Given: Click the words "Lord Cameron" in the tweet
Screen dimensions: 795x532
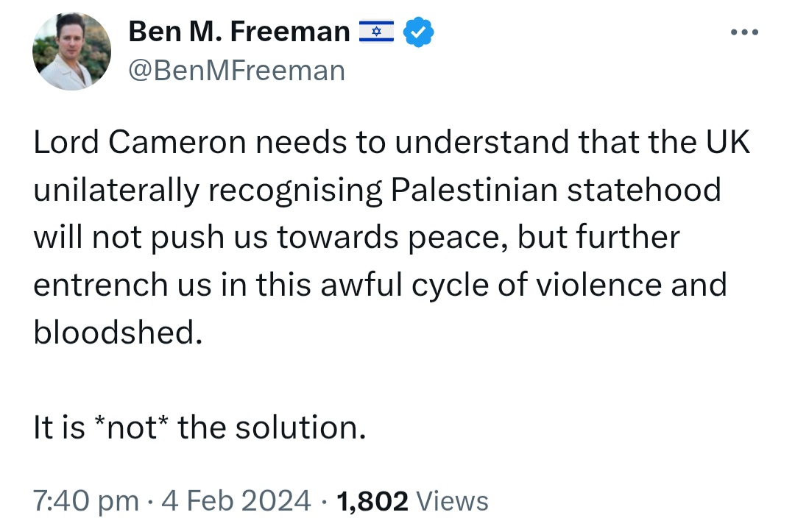Looking at the screenshot, I should [x=140, y=142].
